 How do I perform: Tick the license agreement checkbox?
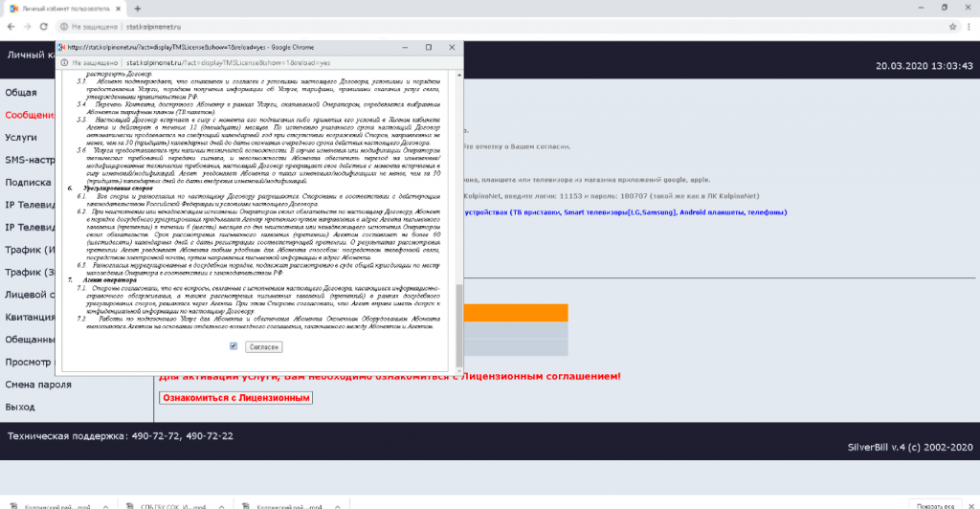tap(234, 345)
